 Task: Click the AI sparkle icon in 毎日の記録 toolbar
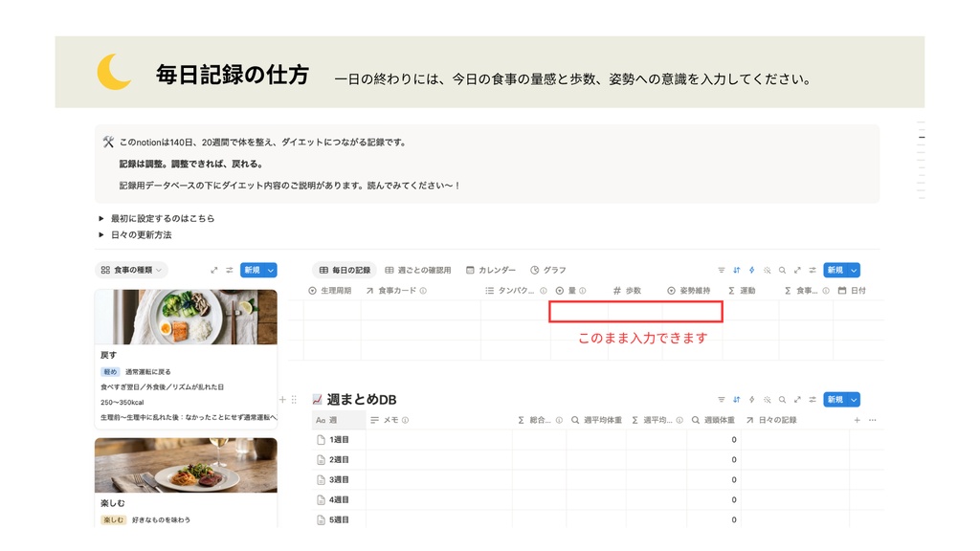(767, 270)
